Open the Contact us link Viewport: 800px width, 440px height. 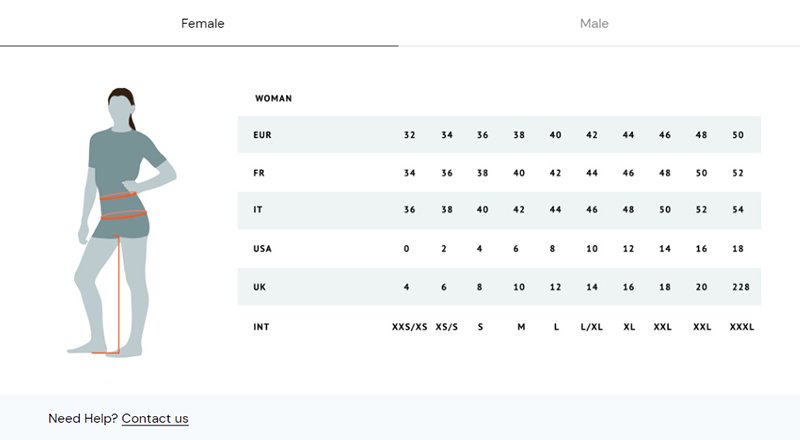(x=155, y=418)
